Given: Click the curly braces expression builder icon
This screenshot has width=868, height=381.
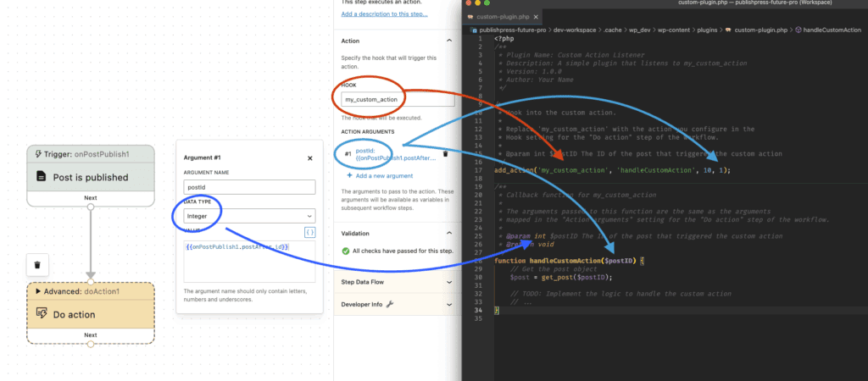Looking at the screenshot, I should click(309, 232).
